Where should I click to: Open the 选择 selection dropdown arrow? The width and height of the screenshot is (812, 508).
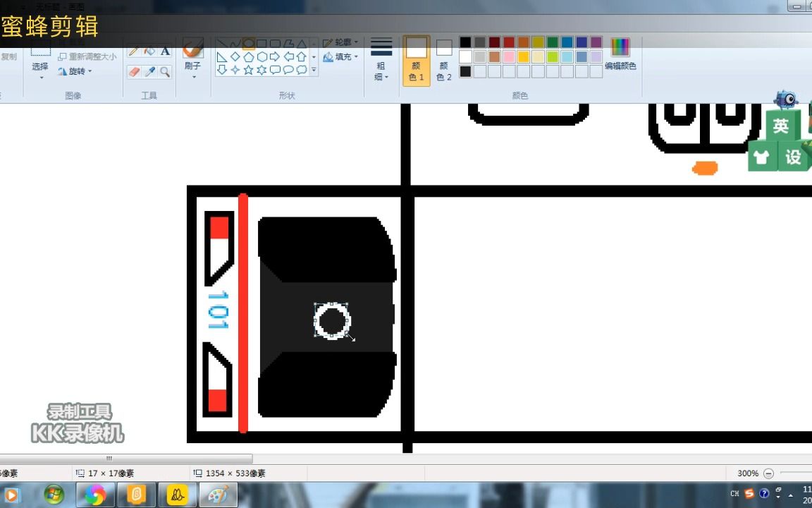coord(42,78)
